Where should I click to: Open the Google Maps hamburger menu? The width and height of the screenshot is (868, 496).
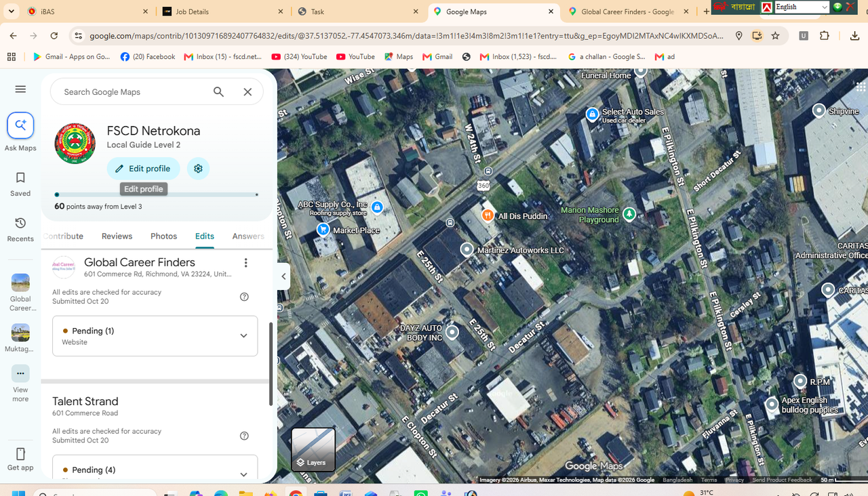20,89
